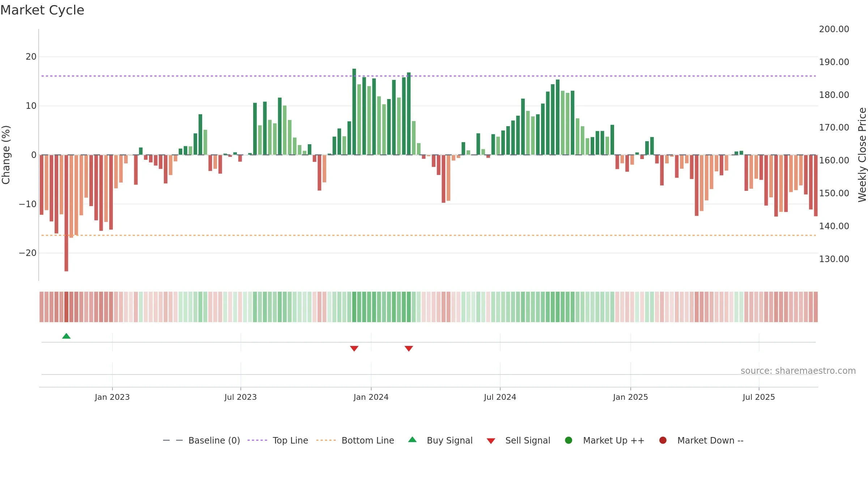Click the 130.00 price axis label

(834, 259)
